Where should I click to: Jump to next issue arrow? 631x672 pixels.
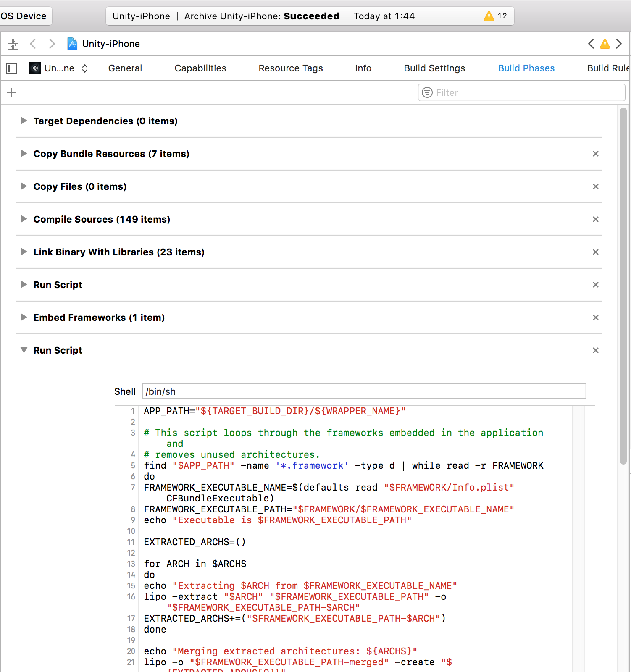pyautogui.click(x=618, y=44)
